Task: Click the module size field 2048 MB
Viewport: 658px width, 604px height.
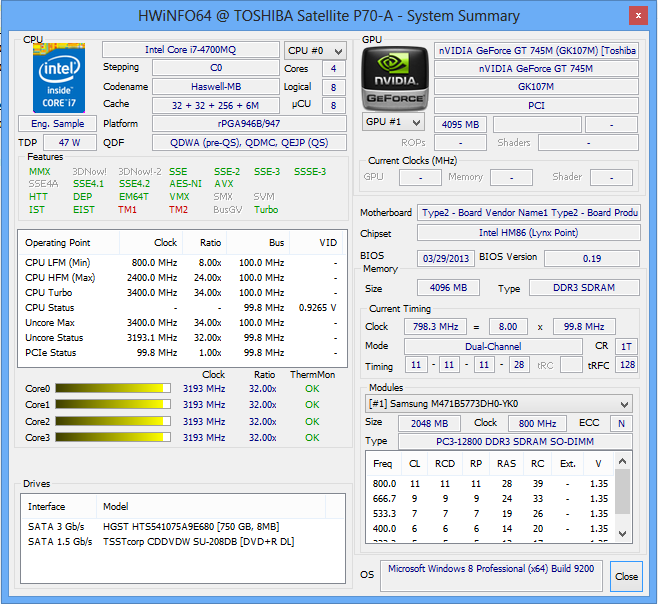Action: [429, 424]
